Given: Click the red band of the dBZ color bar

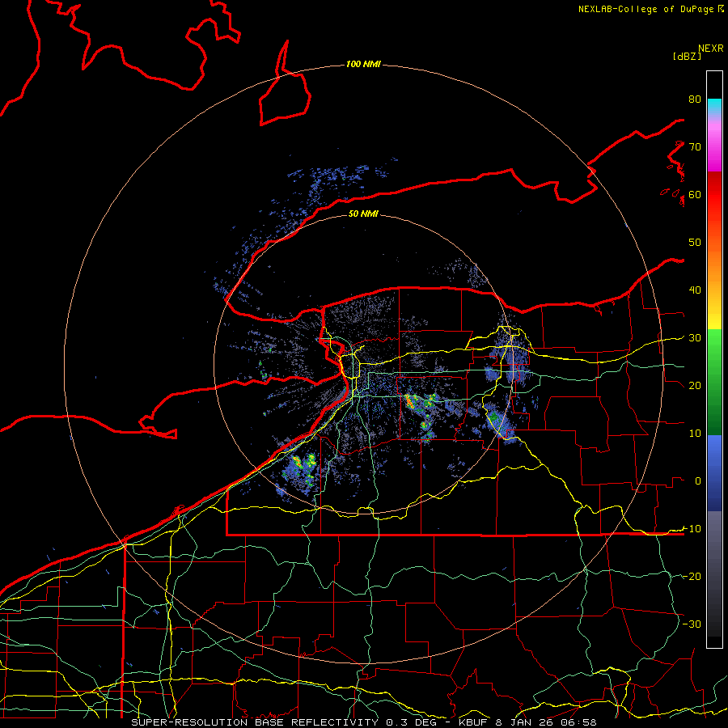Looking at the screenshot, I should pyautogui.click(x=714, y=197).
